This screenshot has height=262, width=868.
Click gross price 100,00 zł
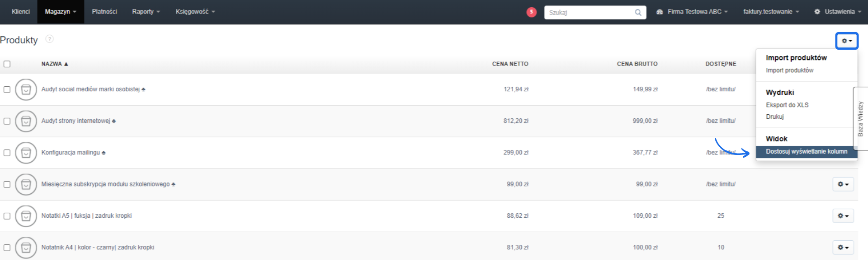(645, 248)
